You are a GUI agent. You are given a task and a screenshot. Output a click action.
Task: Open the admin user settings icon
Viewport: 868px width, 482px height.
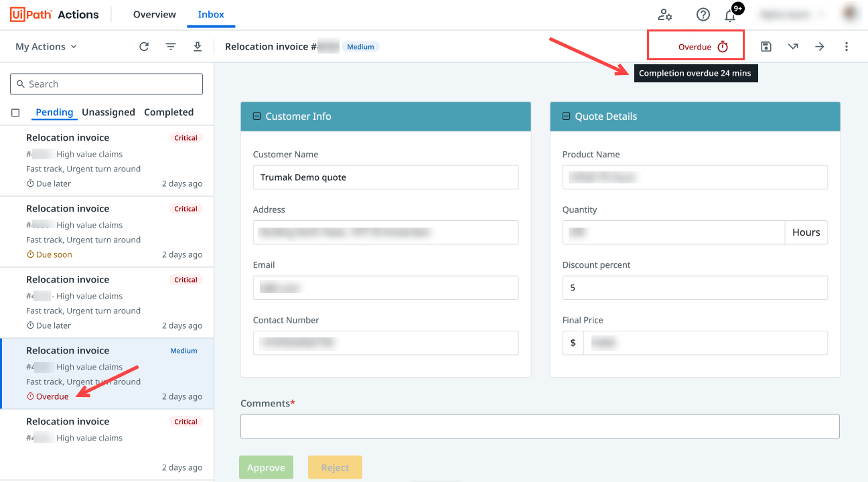point(664,15)
